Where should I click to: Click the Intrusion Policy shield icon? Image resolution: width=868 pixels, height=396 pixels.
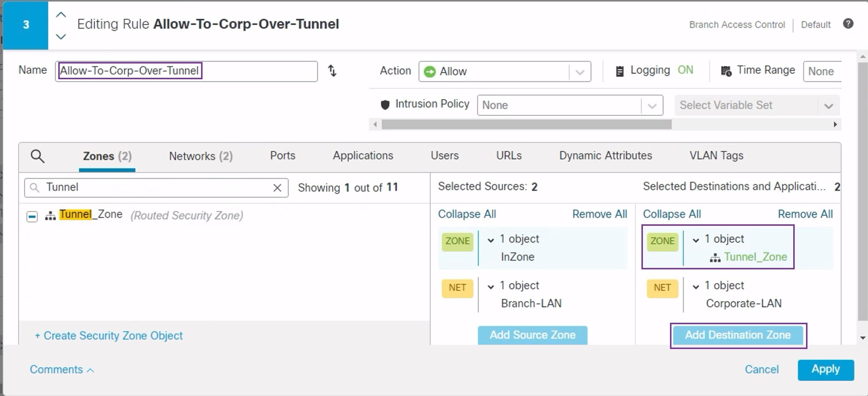(x=385, y=105)
